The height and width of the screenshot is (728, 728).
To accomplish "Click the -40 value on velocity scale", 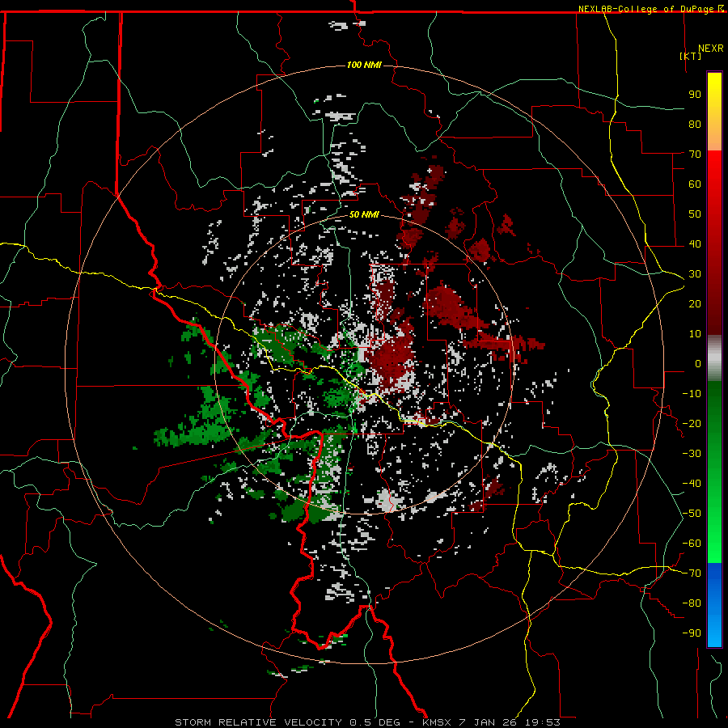I will (692, 484).
